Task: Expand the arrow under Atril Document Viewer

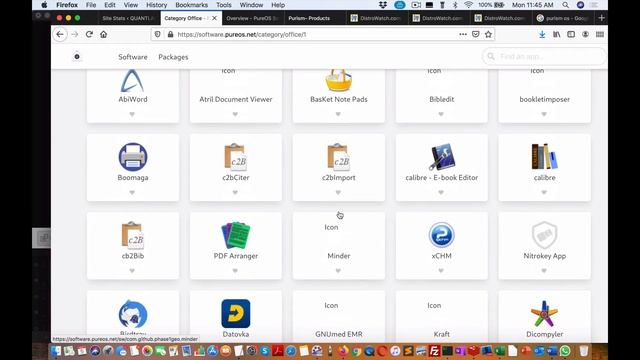Action: coord(235,114)
